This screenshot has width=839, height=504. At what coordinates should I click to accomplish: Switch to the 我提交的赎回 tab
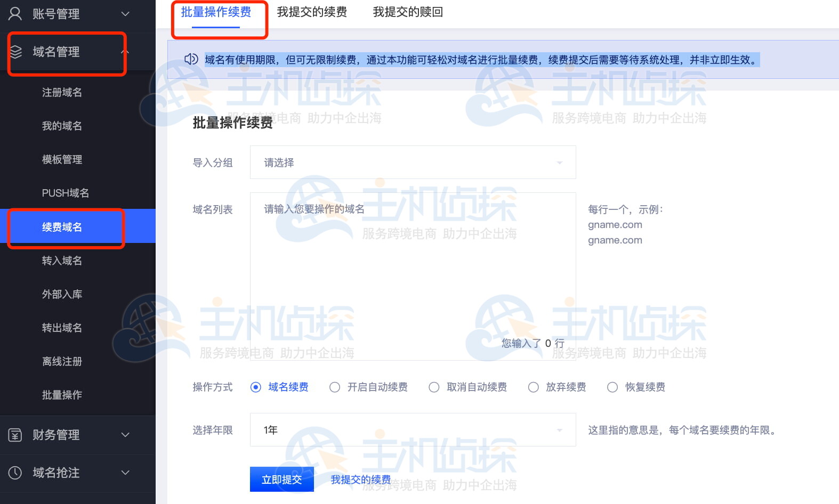(408, 12)
